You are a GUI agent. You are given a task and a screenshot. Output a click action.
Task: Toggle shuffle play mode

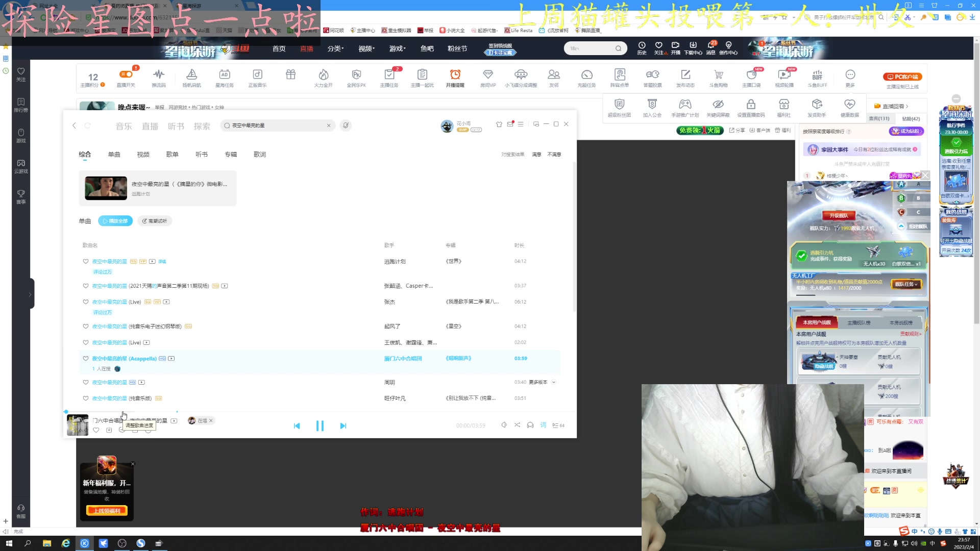pyautogui.click(x=517, y=425)
